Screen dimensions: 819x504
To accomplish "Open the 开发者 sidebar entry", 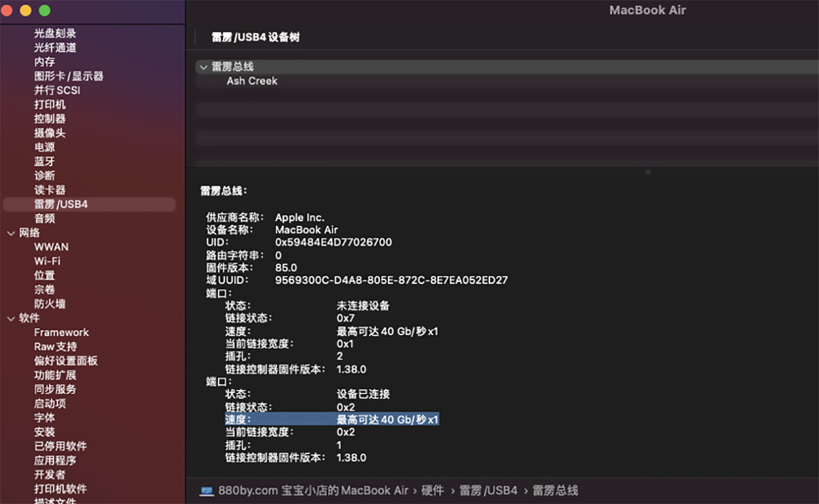I will tap(50, 475).
